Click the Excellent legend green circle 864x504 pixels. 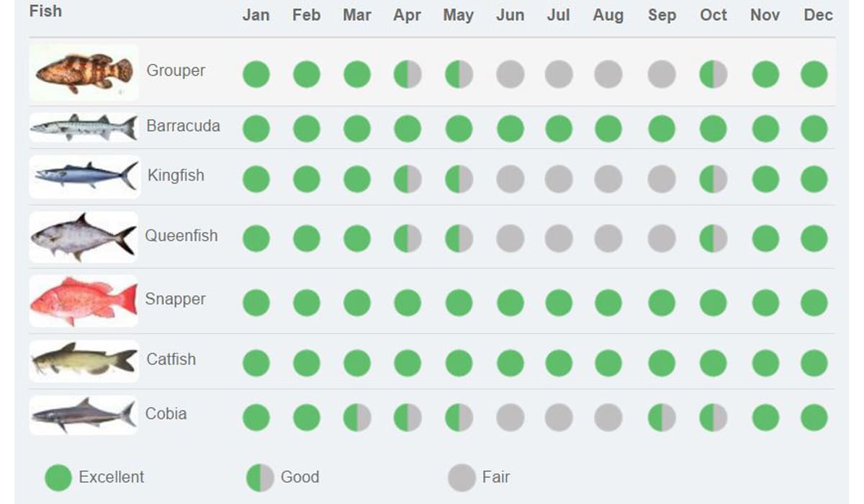point(58,477)
